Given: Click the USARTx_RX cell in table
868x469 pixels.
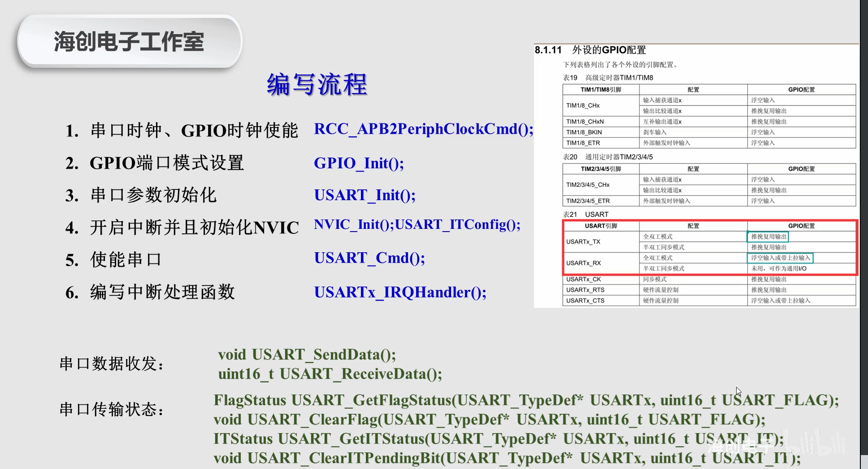Looking at the screenshot, I should [583, 263].
